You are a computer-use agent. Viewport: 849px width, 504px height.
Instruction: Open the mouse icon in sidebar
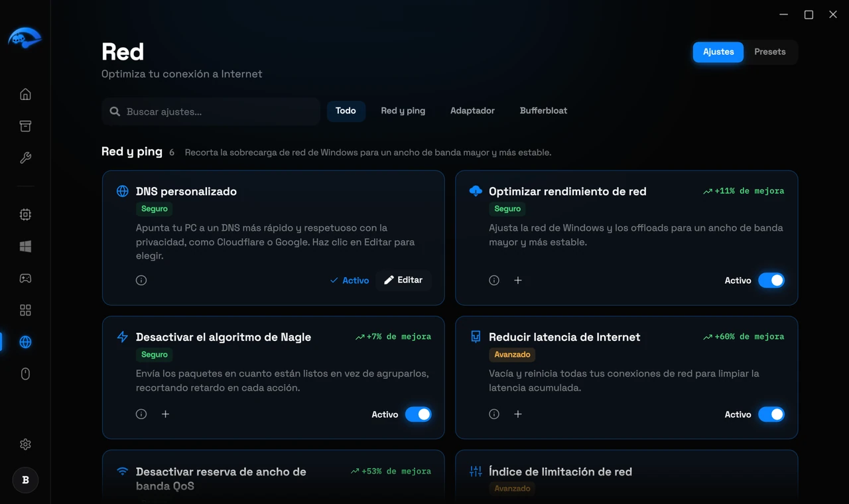click(25, 374)
